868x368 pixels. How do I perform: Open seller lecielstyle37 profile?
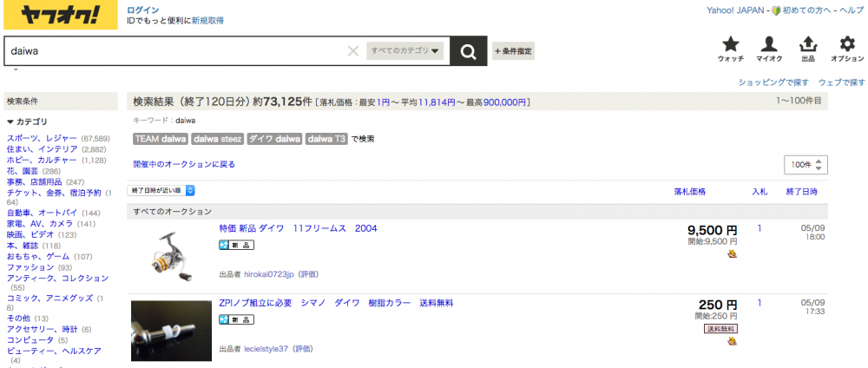(x=266, y=349)
